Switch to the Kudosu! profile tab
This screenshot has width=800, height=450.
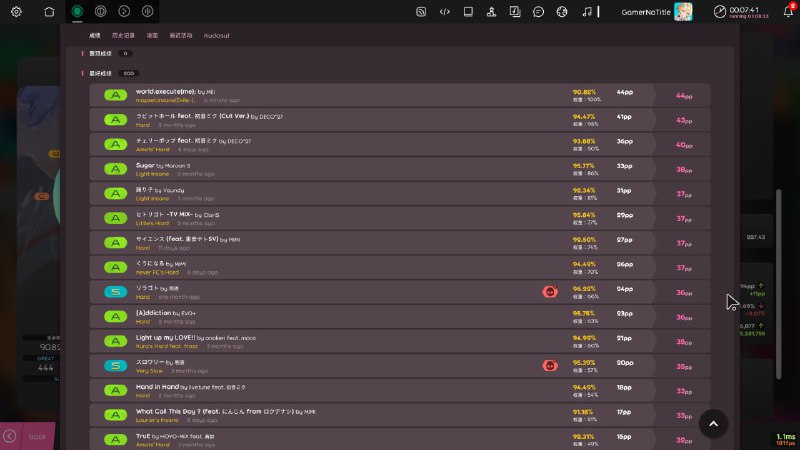click(217, 35)
